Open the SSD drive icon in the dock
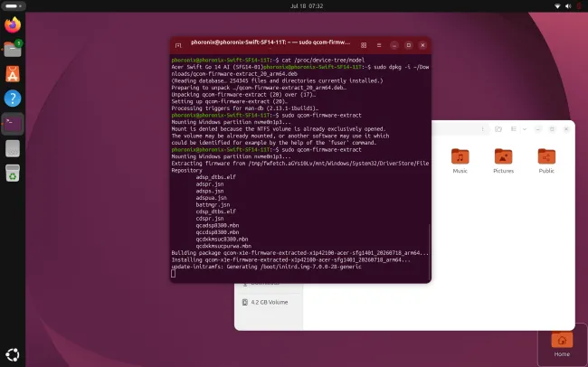Image resolution: width=588 pixels, height=367 pixels. click(13, 148)
